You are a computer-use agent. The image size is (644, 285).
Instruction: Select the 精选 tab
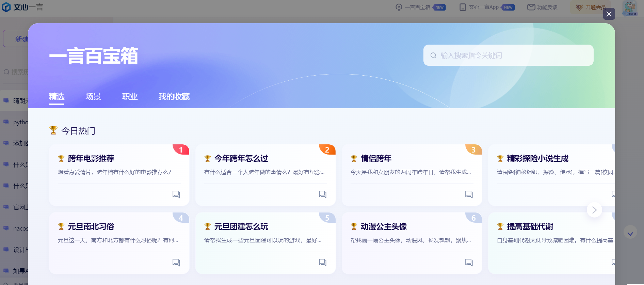(57, 97)
